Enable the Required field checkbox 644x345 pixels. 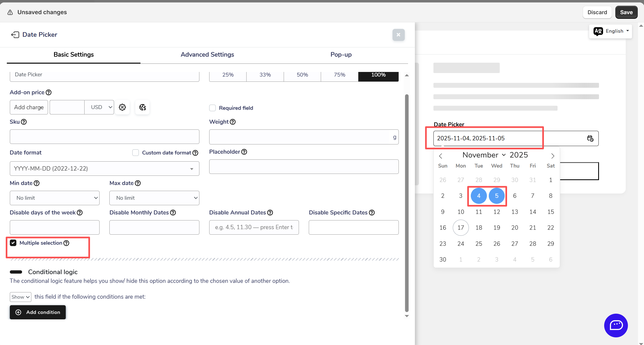[212, 108]
